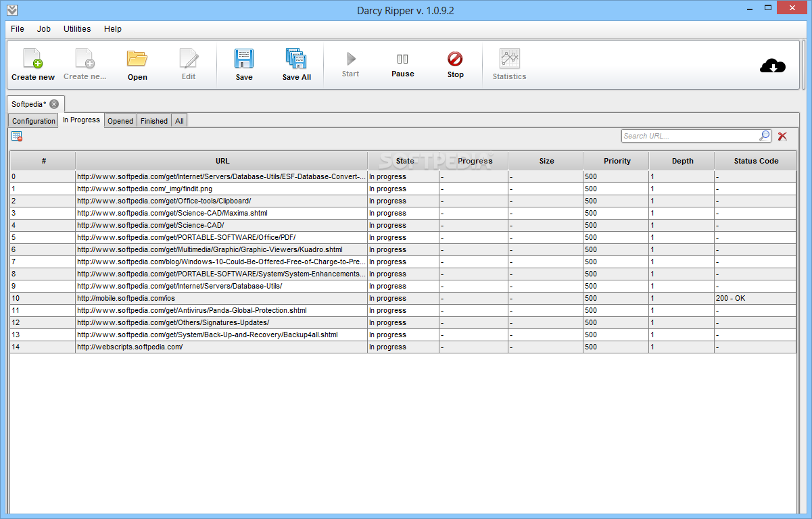Screen dimensions: 812x519
Task: Select the row for _img/findit.png URL
Action: [403, 189]
